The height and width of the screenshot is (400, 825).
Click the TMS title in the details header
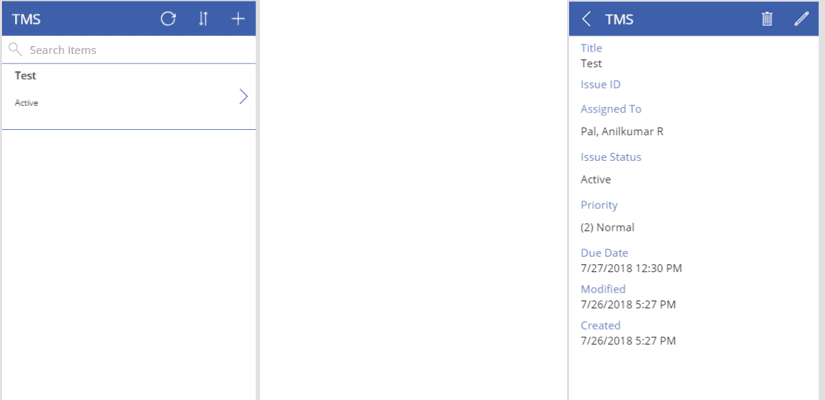pyautogui.click(x=619, y=19)
